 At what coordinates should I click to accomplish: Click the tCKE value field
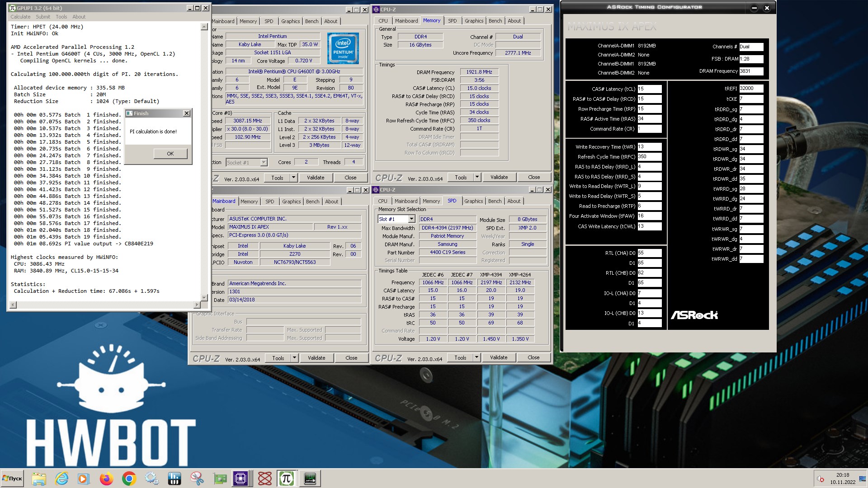point(751,99)
